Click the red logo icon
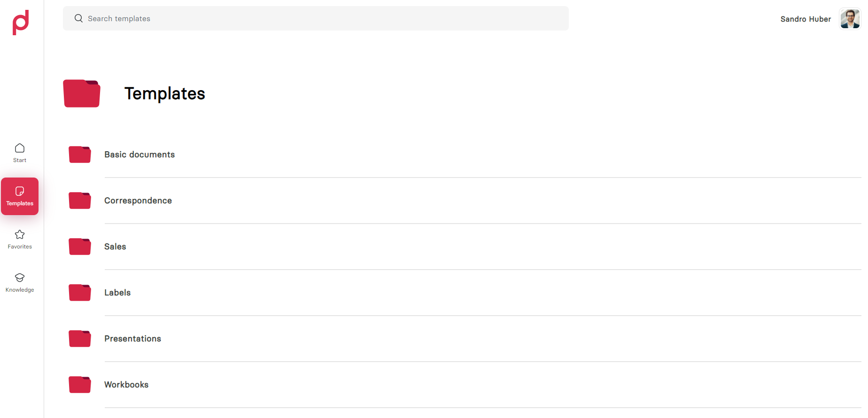This screenshot has height=418, width=868. click(x=21, y=22)
